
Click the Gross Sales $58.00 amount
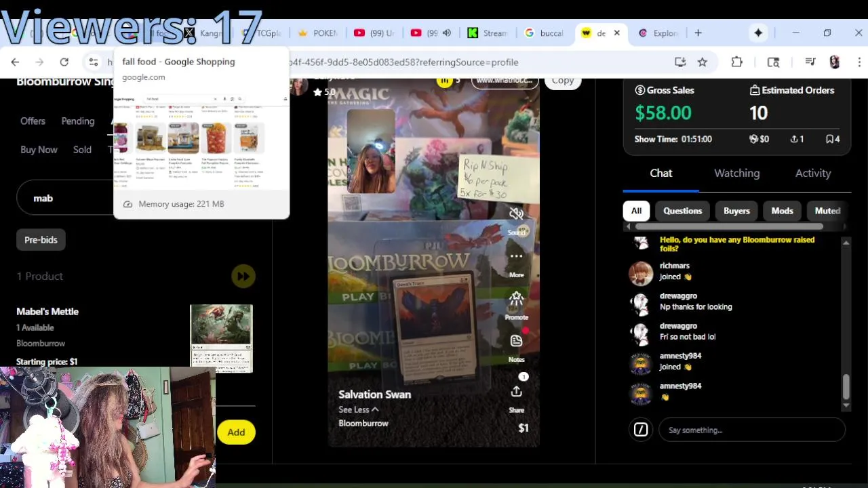pos(663,113)
